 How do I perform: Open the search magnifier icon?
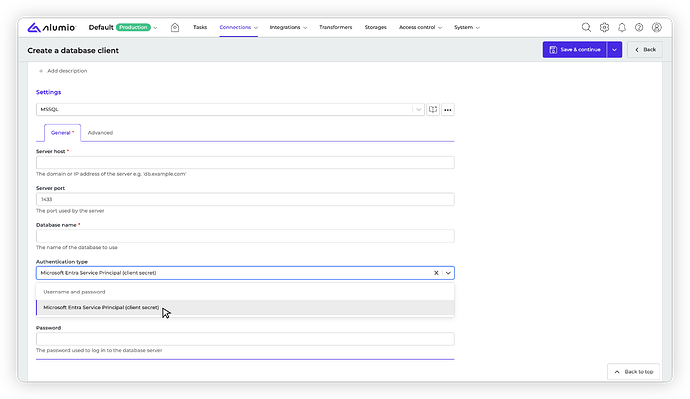coord(586,27)
